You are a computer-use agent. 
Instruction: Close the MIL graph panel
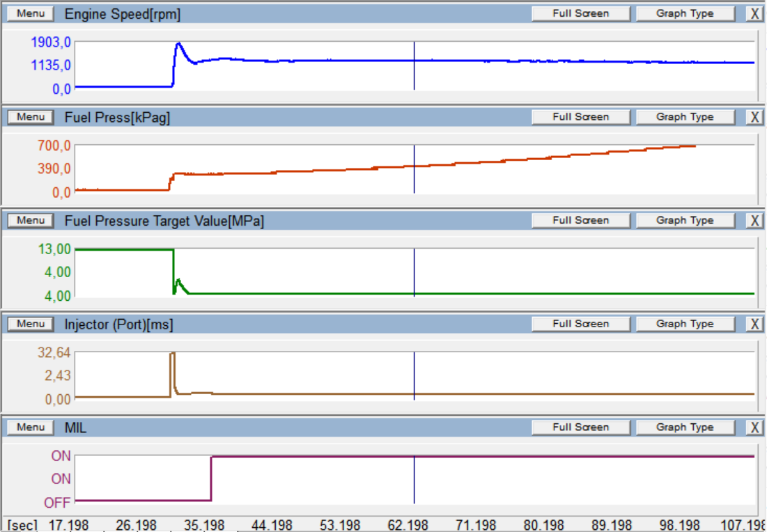point(754,428)
